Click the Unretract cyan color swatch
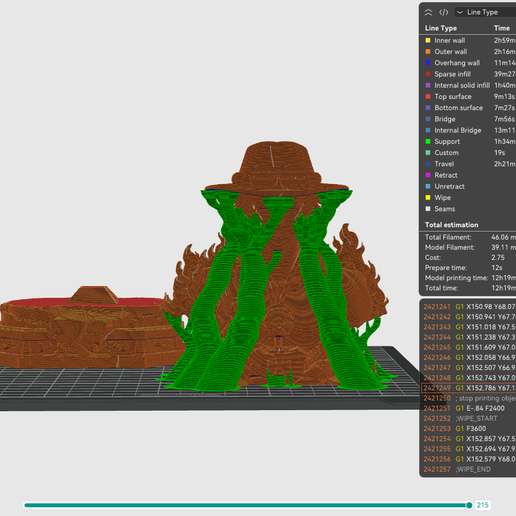Screen dimensions: 516x516 pos(428,186)
